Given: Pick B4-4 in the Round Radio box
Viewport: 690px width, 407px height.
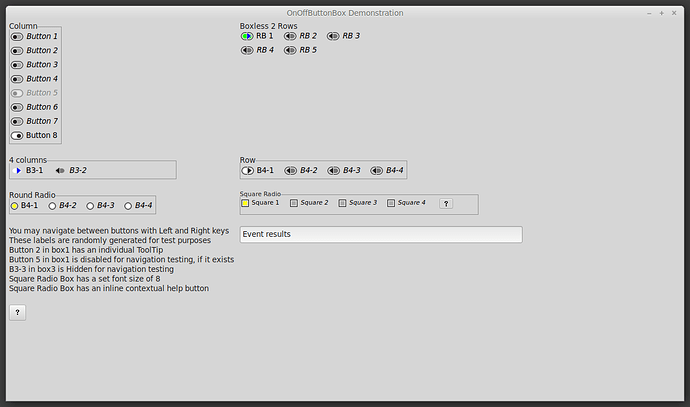Looking at the screenshot, I should 138,205.
